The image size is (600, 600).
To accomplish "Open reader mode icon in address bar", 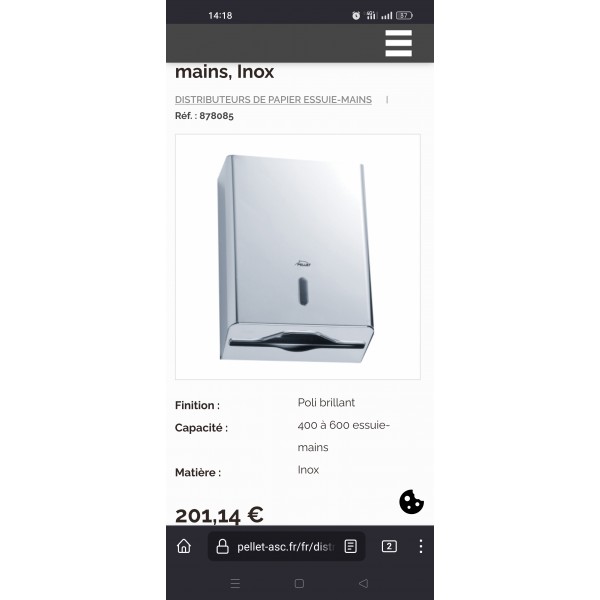I will point(351,546).
